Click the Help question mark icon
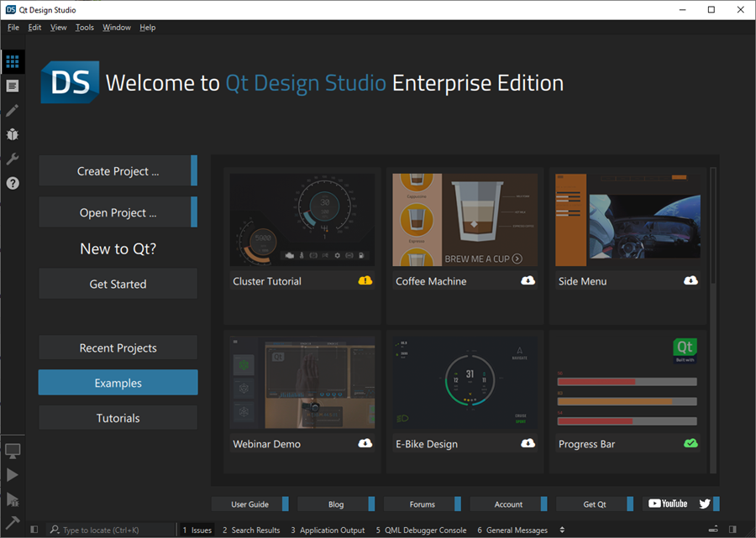Viewport: 756px width, 538px height. point(12,183)
